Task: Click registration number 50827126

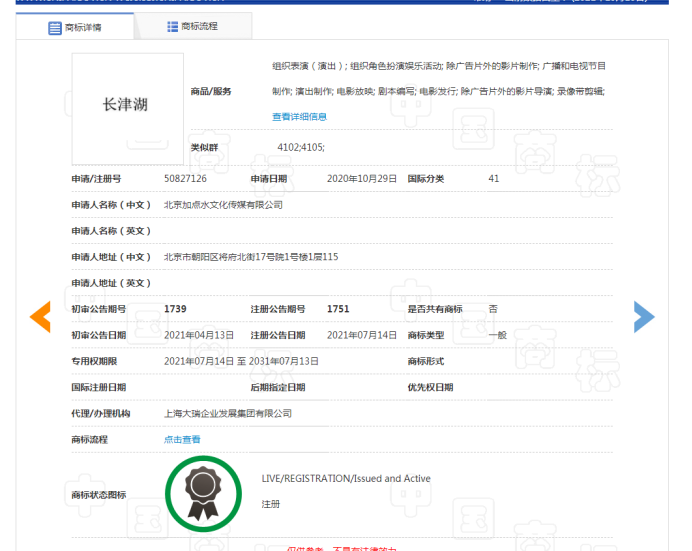Action: pos(185,179)
